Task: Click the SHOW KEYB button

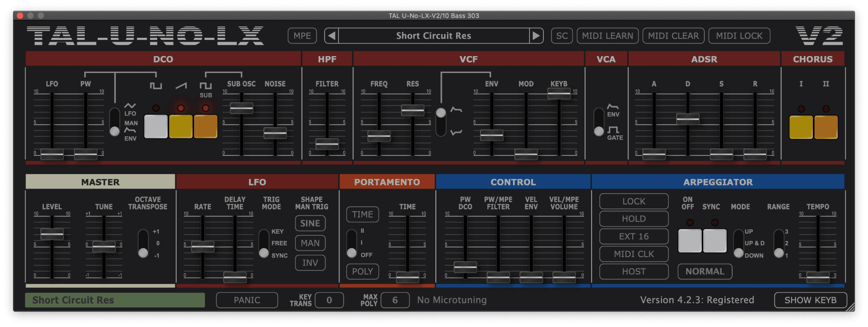Action: (x=810, y=300)
